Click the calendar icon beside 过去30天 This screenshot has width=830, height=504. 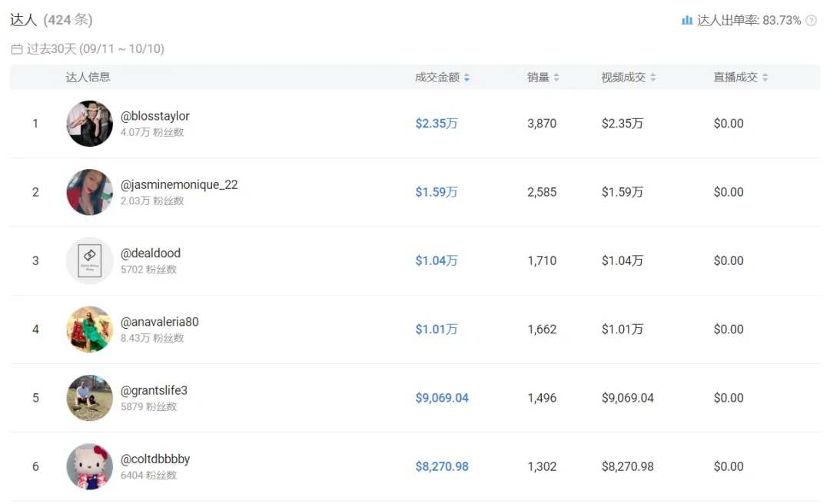coord(17,49)
